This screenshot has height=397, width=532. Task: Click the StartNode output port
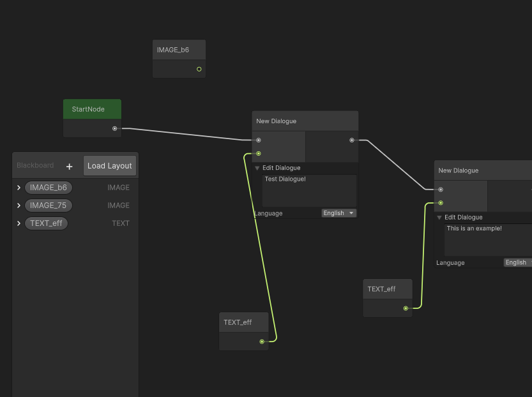point(115,128)
